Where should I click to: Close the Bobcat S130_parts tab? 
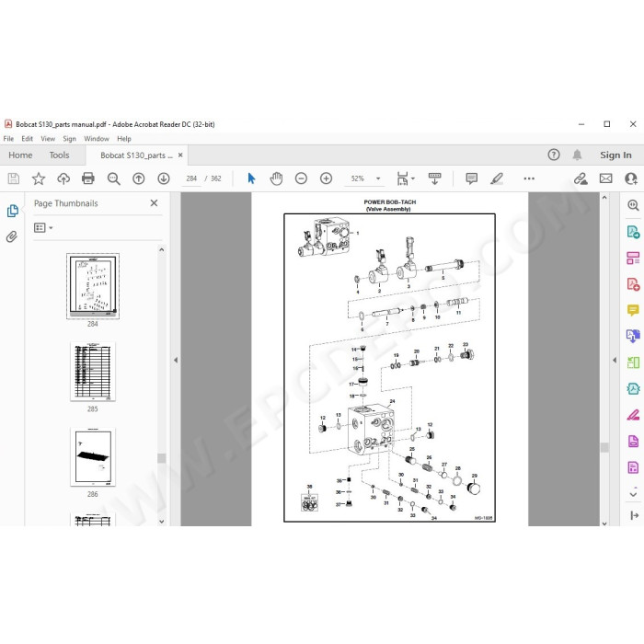tap(180, 155)
